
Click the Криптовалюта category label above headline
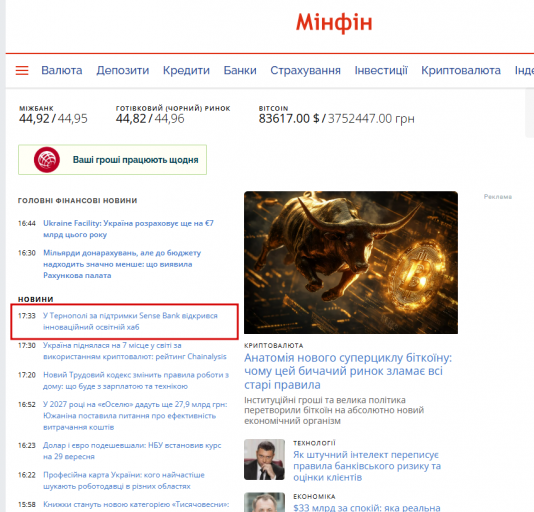(273, 345)
